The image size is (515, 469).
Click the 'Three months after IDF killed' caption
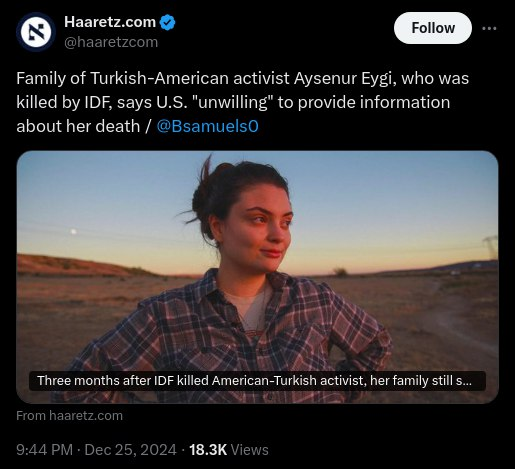[x=257, y=381]
